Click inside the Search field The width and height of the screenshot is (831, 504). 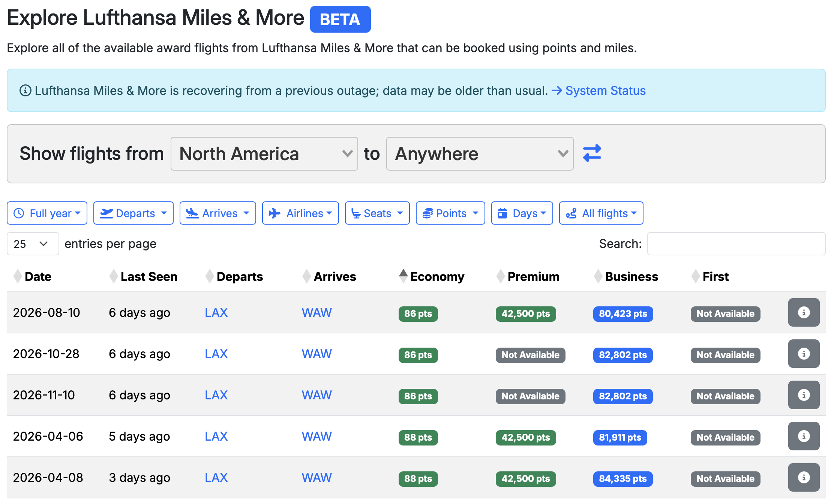[x=735, y=244]
